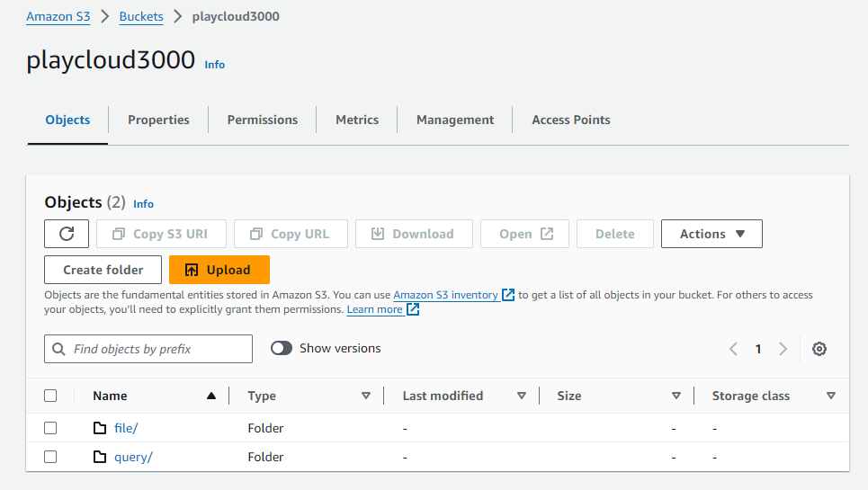The width and height of the screenshot is (868, 490).
Task: Click the Copy URL button
Action: [x=291, y=234]
